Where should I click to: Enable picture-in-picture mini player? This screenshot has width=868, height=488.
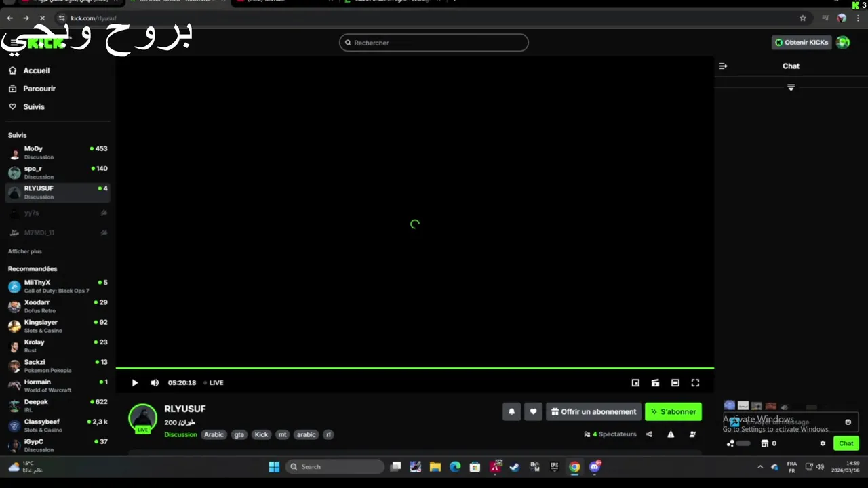635,383
